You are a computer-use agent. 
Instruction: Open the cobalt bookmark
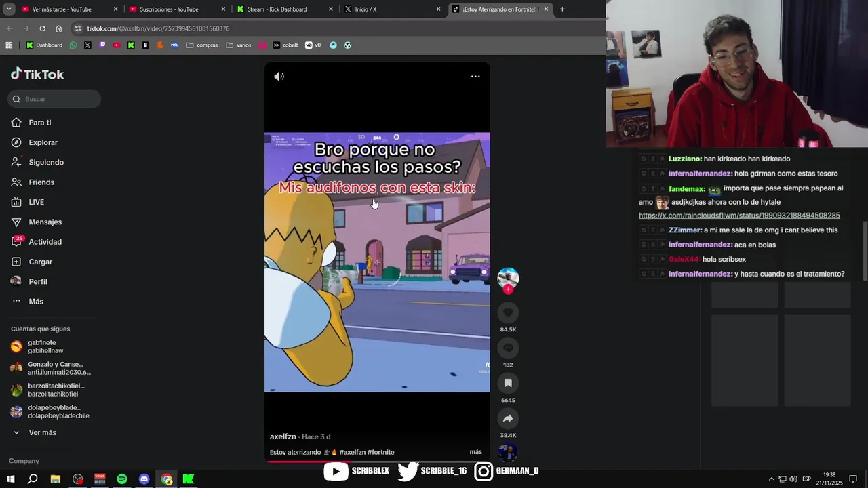tap(285, 45)
